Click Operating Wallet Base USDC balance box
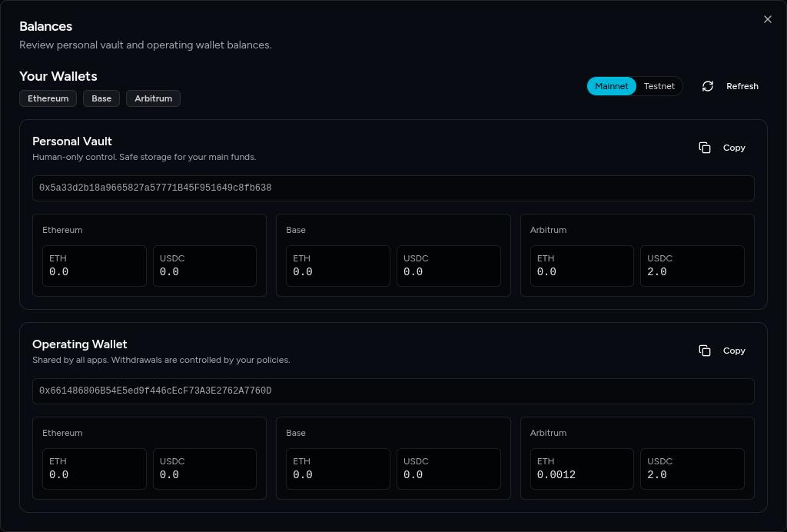The image size is (787, 532). point(448,469)
